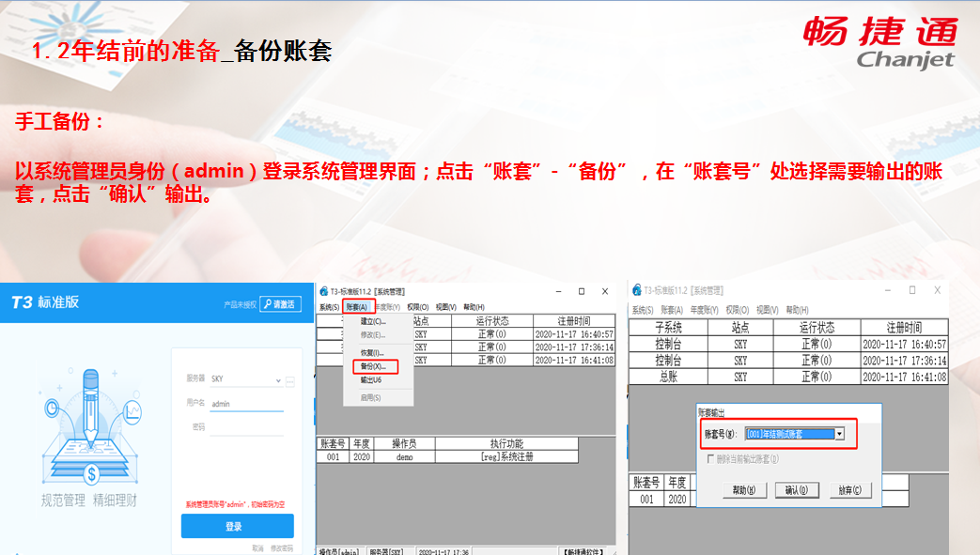
Task: Choose 输出U6 from the 账套 dropdown menu
Action: (x=370, y=380)
